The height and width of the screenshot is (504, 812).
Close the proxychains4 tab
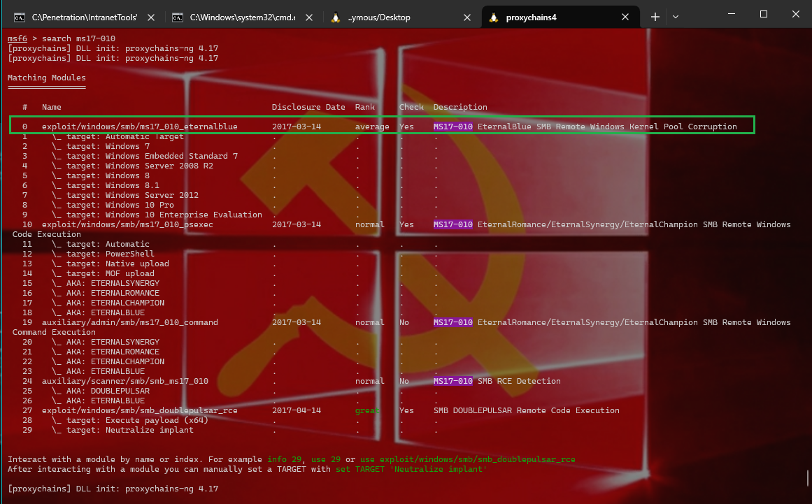(x=625, y=17)
